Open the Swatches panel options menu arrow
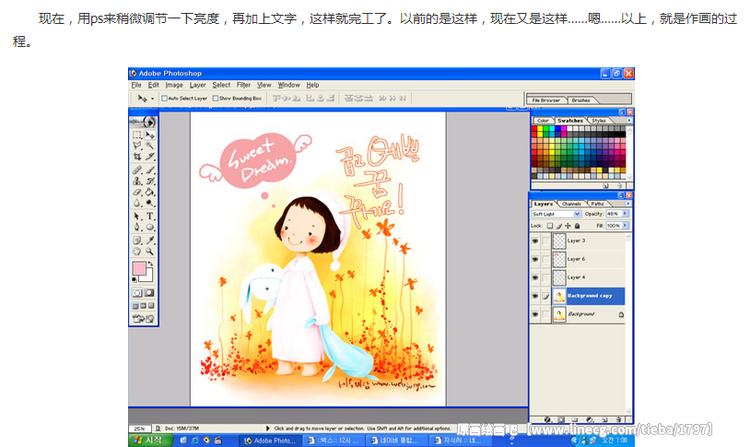Image resolution: width=750 pixels, height=447 pixels. tap(629, 120)
